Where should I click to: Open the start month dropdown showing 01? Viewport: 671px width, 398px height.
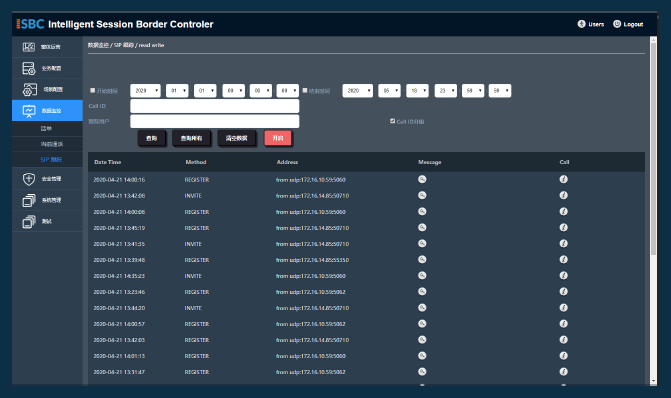(x=177, y=91)
